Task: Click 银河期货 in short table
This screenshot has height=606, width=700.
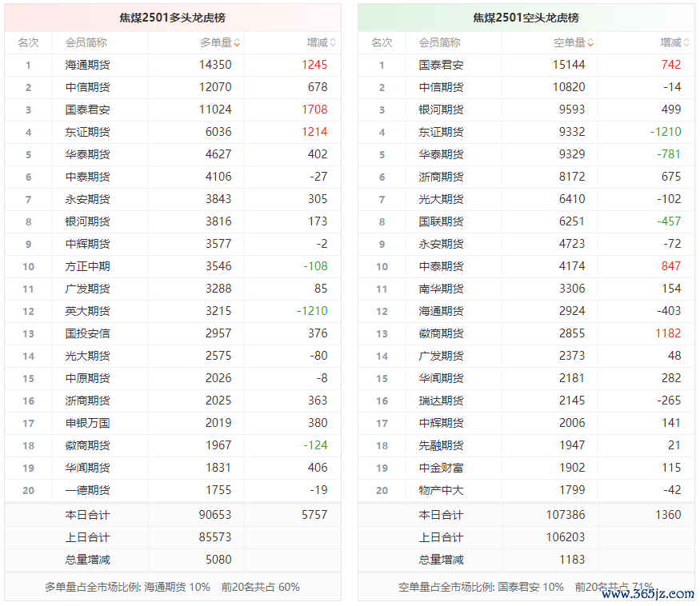Action: pos(441,110)
